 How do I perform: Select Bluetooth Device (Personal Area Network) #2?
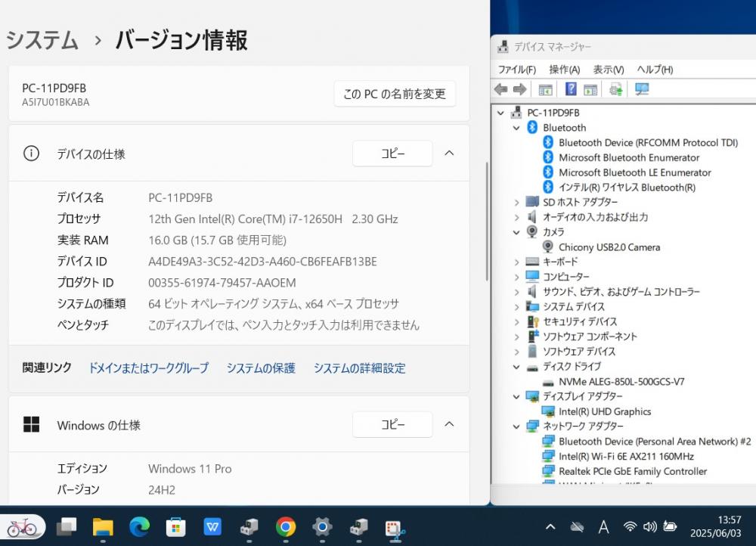point(655,442)
